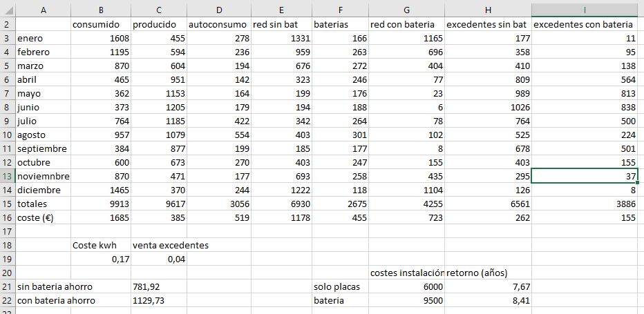644x314 pixels.
Task: Click installation cost 9500 cell
Action: click(x=406, y=300)
